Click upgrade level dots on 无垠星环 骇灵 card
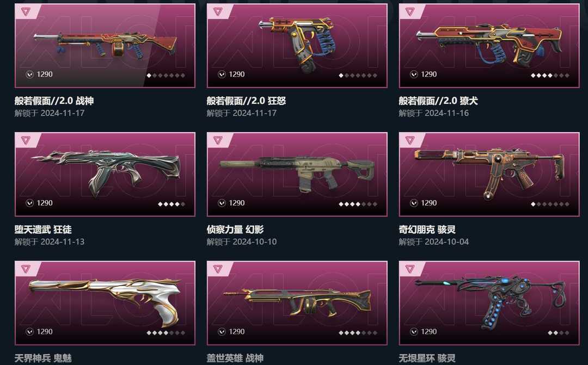 tap(558, 332)
